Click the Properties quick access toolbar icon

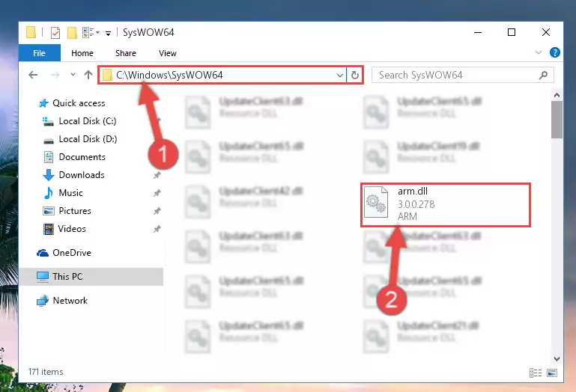point(55,33)
